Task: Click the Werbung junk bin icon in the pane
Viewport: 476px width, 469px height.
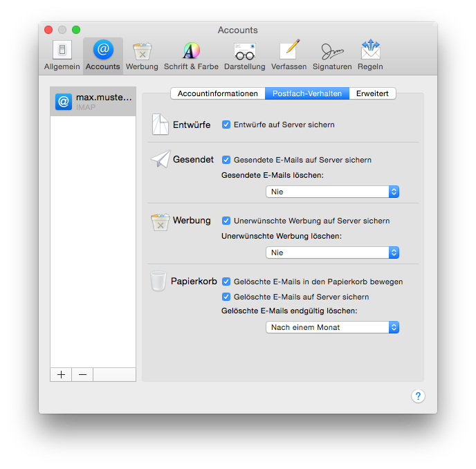Action: [x=160, y=222]
